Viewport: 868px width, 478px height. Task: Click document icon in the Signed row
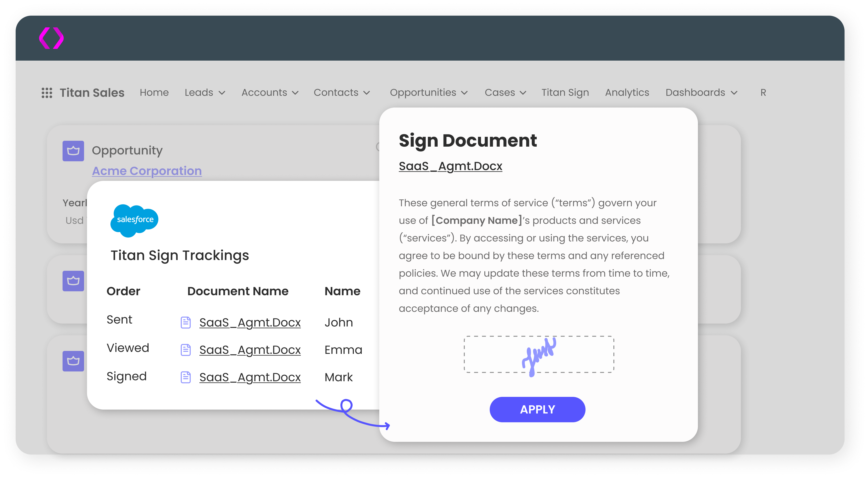point(186,377)
